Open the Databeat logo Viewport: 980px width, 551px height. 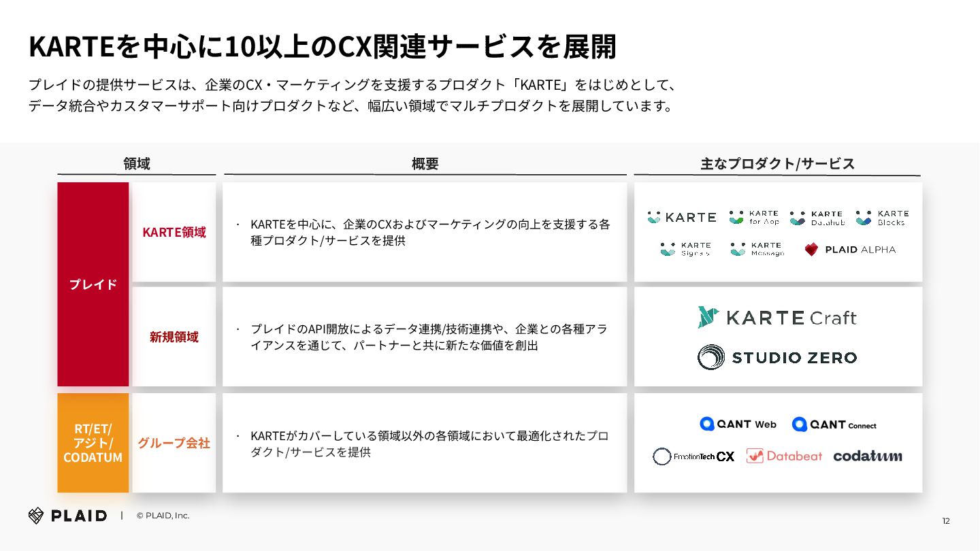pyautogui.click(x=784, y=456)
